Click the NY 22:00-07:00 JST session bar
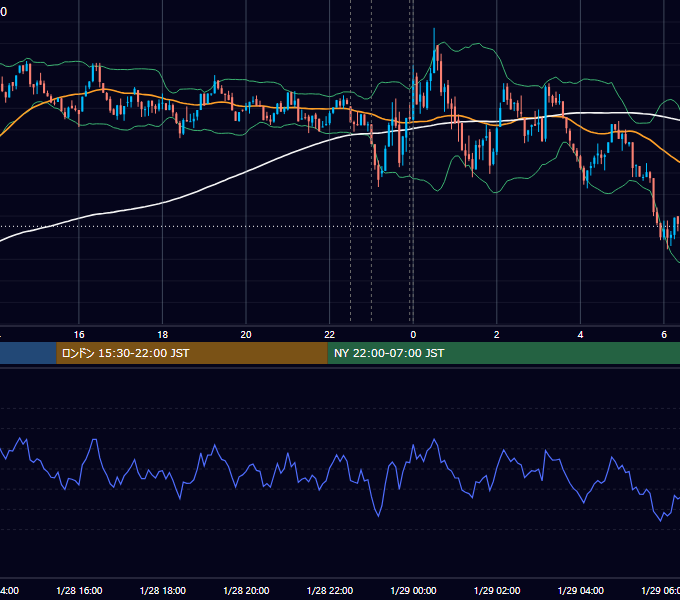 (503, 353)
